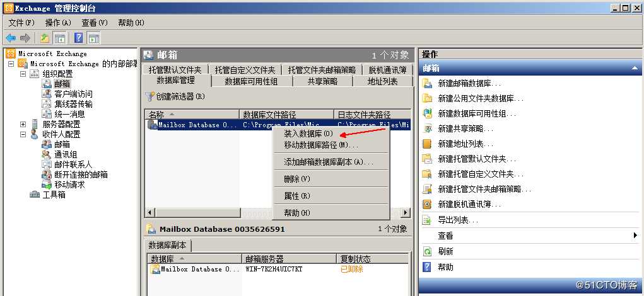This screenshot has width=644, height=296.
Task: Click the 刷新 action link
Action: pos(445,251)
